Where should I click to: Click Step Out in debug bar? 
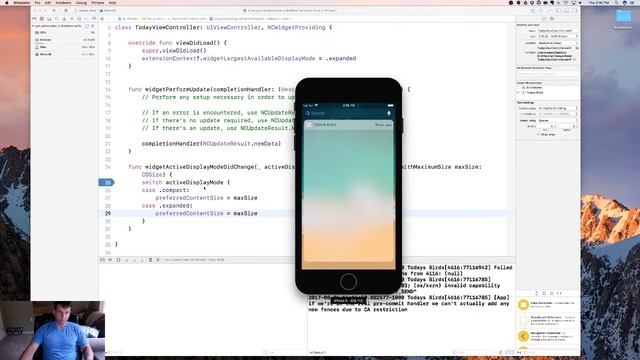coord(142,260)
